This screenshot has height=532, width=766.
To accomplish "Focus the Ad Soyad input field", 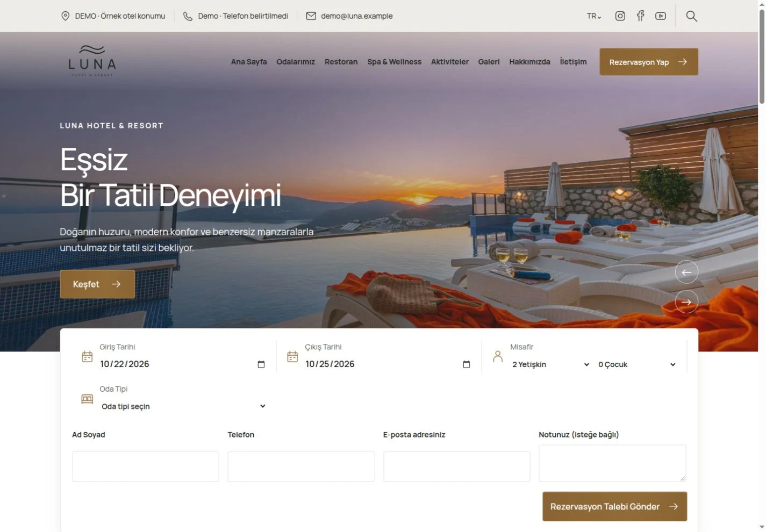I will pyautogui.click(x=146, y=466).
